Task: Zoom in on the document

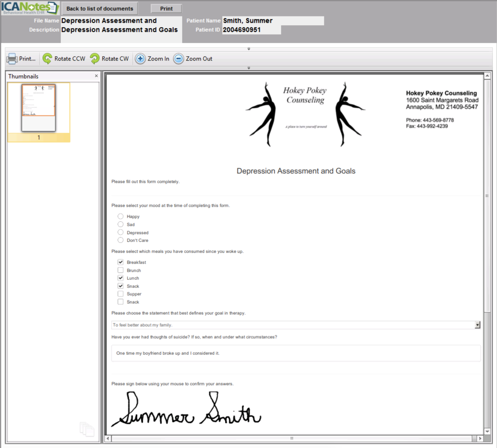Action: tap(152, 59)
